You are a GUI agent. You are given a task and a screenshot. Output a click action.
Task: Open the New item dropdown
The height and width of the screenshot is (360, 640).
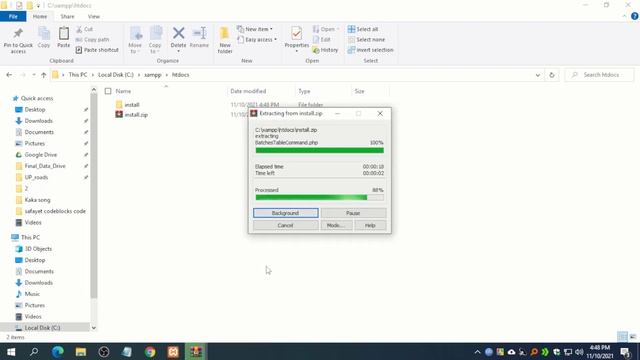(x=255, y=29)
